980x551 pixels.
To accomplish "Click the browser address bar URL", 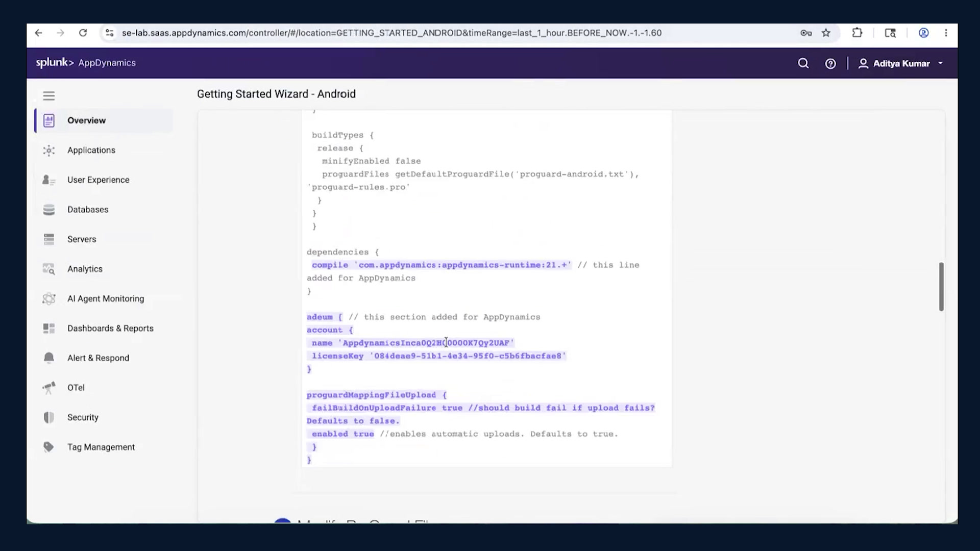I will tap(391, 33).
